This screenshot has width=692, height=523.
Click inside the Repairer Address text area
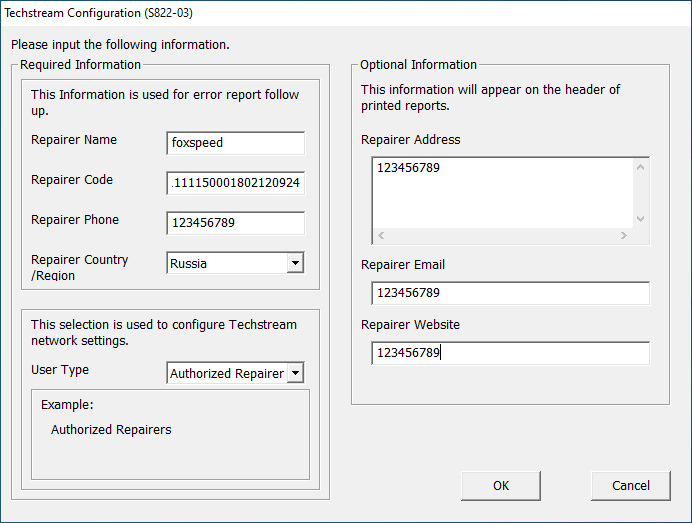tap(503, 193)
